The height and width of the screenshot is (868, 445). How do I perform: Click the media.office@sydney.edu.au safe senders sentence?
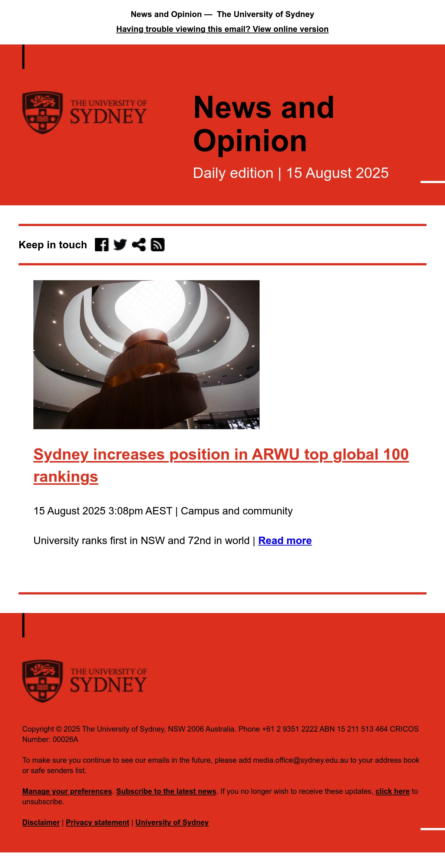pos(221,765)
